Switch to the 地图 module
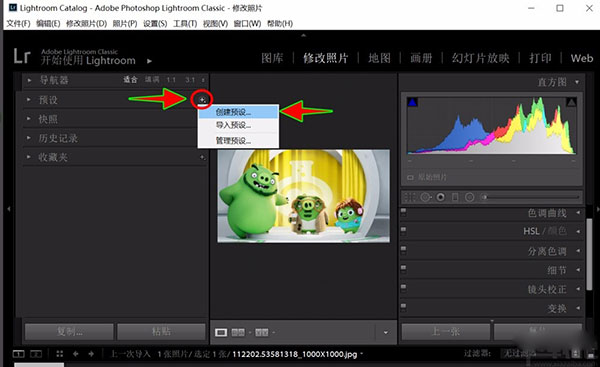This screenshot has height=367, width=600. (x=380, y=58)
